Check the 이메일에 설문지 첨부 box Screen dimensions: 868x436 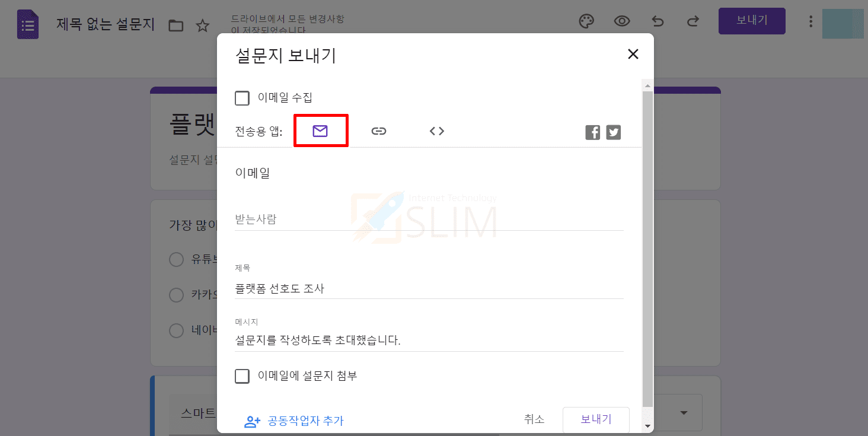pyautogui.click(x=242, y=376)
